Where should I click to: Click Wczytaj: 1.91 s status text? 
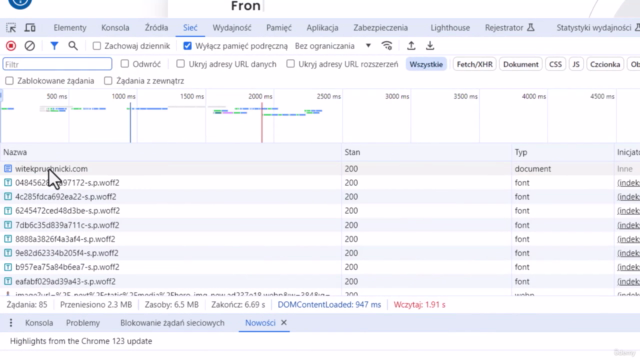[419, 305]
